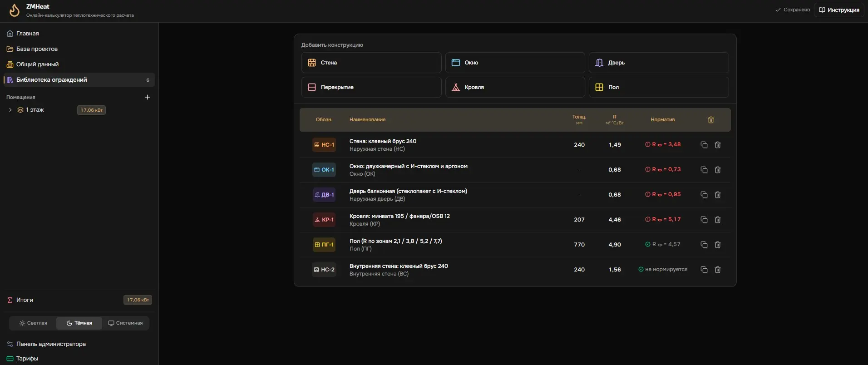Add a Стена construction
This screenshot has height=365, width=868.
[371, 63]
